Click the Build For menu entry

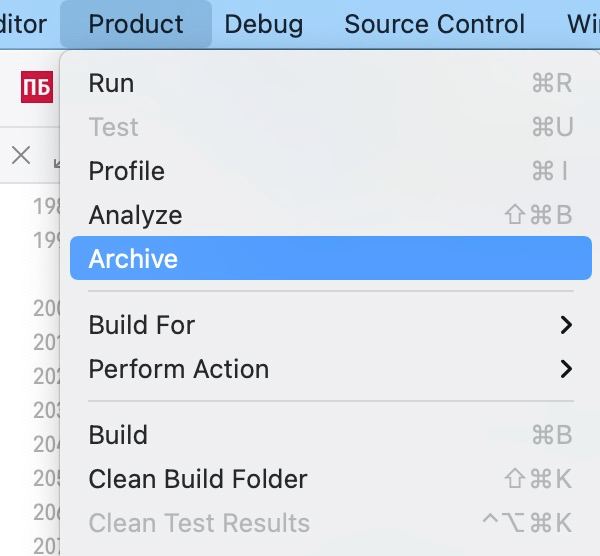pos(331,325)
